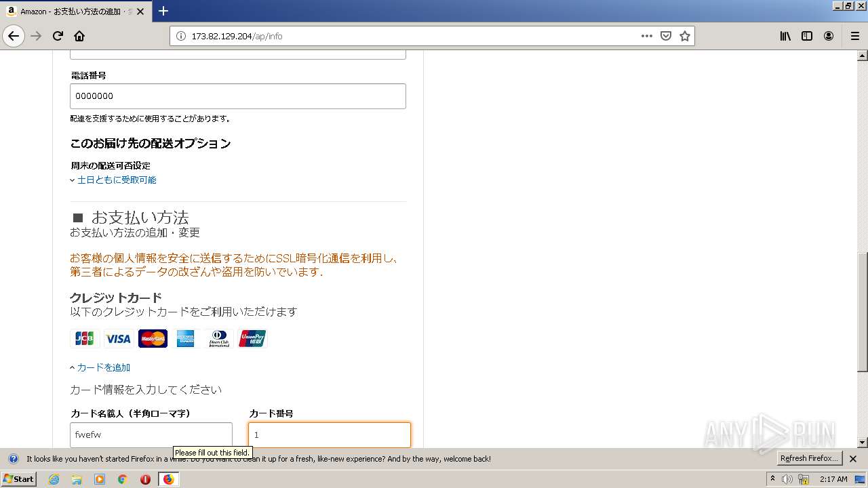Toggle the sidebar view
Screen dimensions: 868x488
[807, 36]
